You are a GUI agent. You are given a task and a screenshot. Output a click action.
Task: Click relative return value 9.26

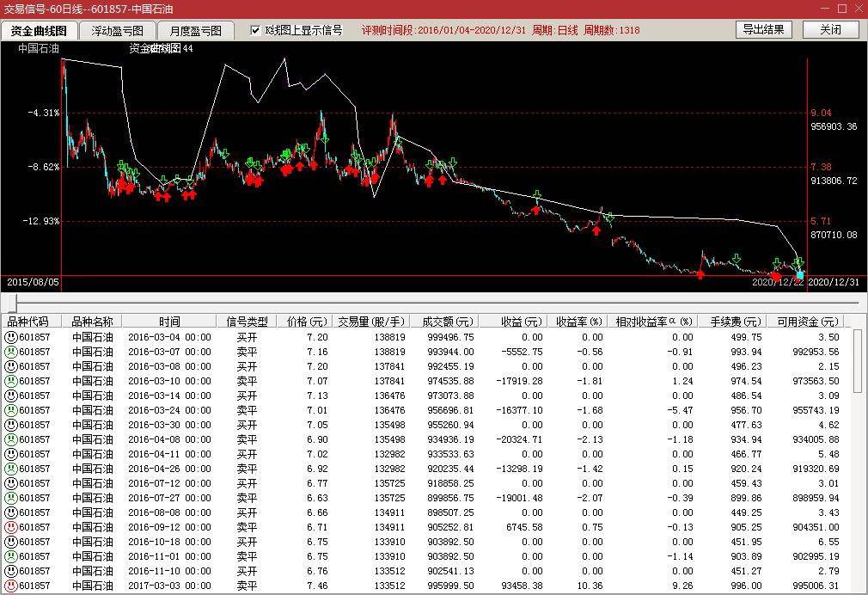point(682,586)
